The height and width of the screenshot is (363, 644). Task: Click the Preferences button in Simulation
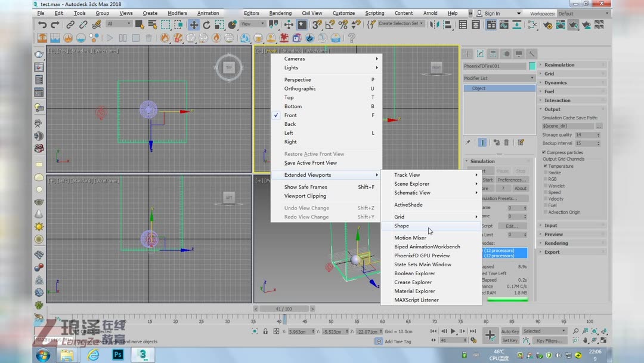tap(512, 180)
